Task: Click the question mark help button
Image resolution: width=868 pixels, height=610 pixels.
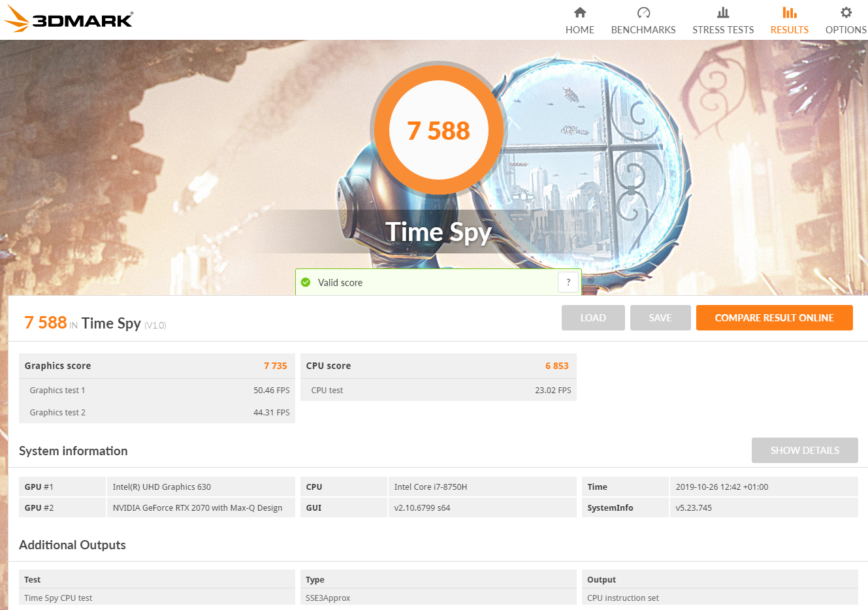Action: [x=568, y=282]
